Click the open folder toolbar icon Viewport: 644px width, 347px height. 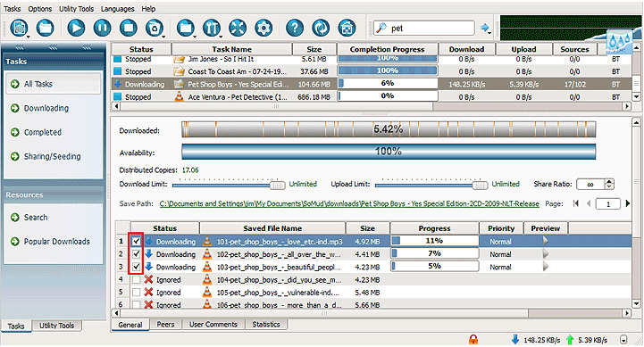[46, 28]
